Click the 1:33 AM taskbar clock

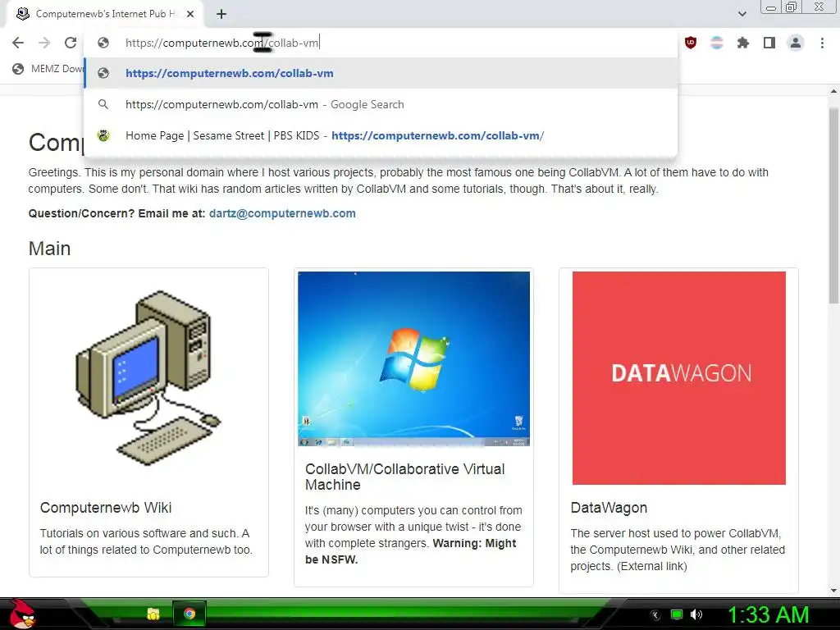tap(768, 614)
